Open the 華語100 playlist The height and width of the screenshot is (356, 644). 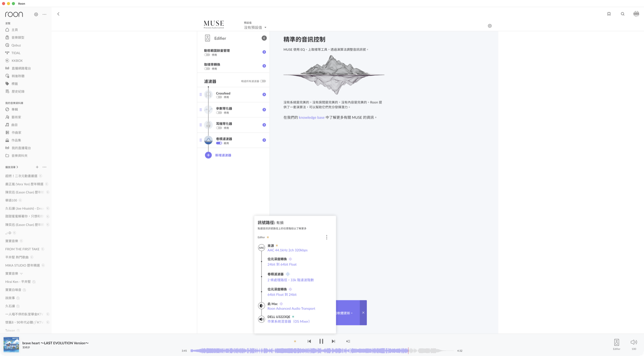[x=11, y=200]
